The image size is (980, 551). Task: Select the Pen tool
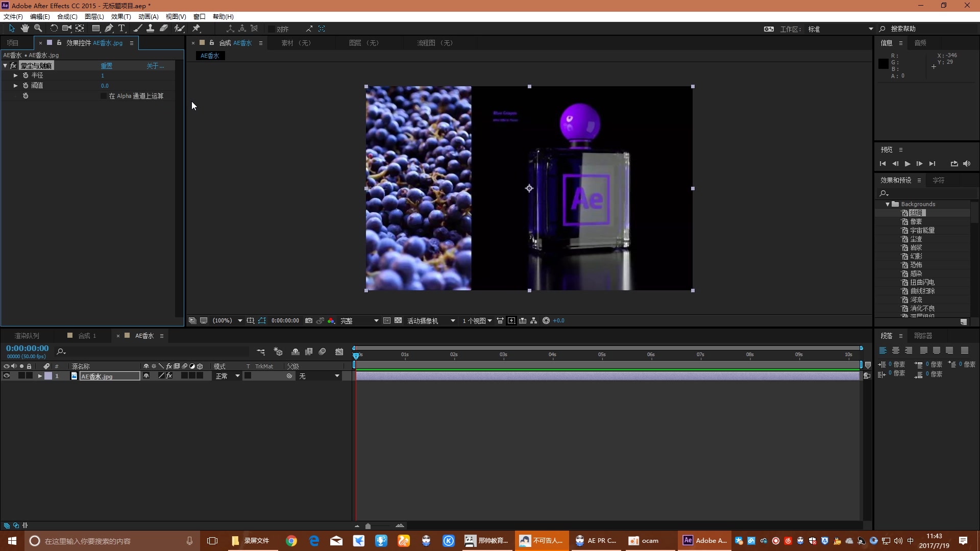pos(109,29)
